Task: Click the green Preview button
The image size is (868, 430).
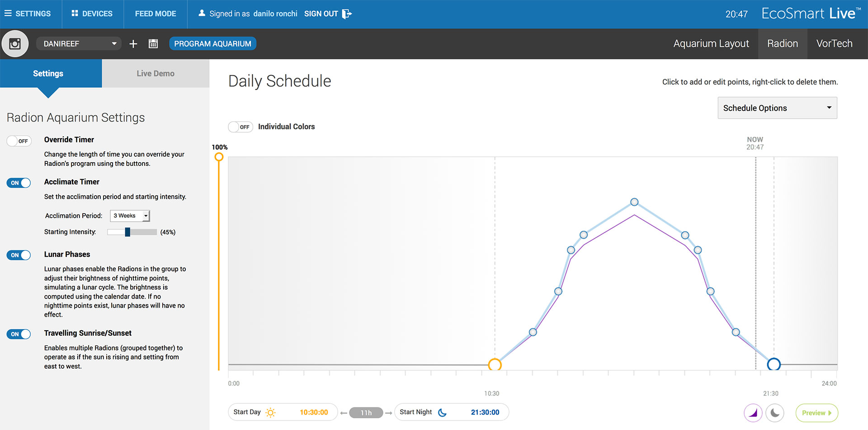Action: coord(816,413)
